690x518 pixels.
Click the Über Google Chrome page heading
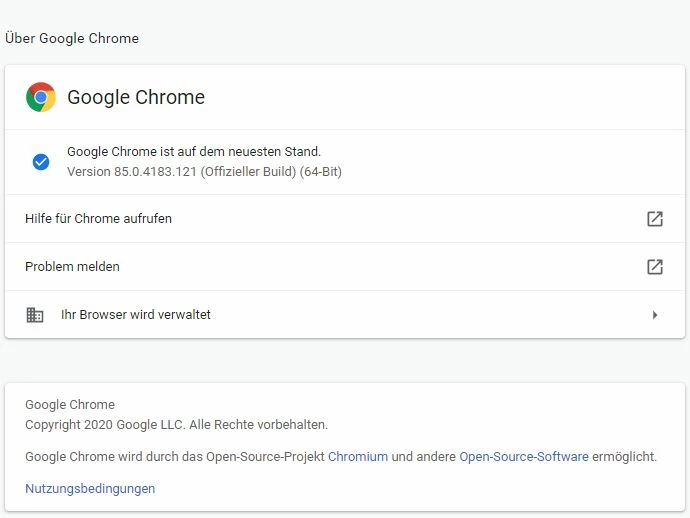72,39
